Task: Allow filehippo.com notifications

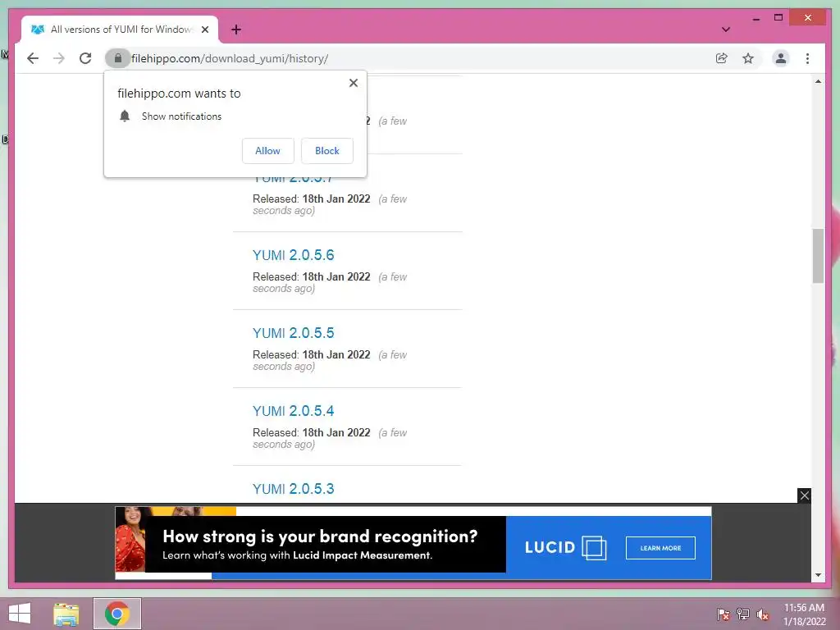Action: click(268, 151)
